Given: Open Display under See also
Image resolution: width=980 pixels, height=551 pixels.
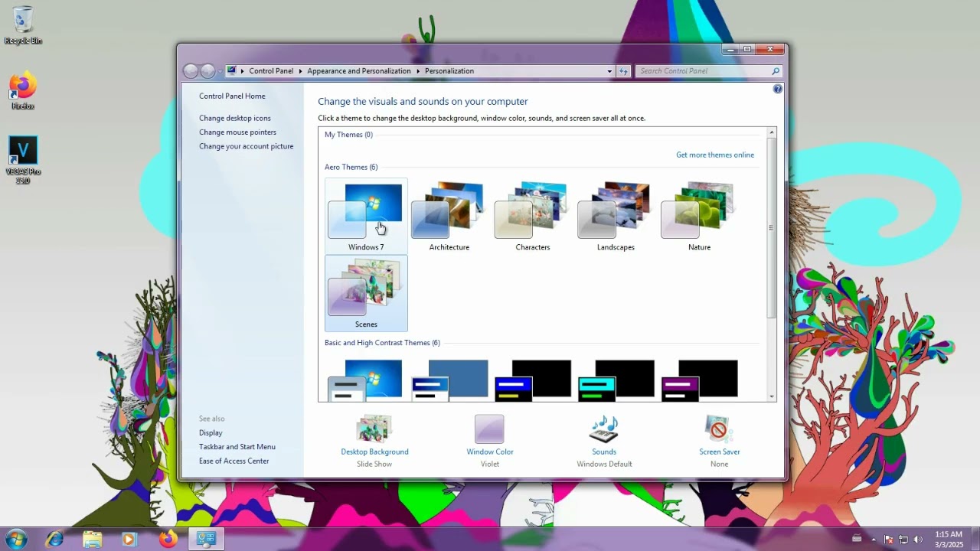Looking at the screenshot, I should click(211, 432).
